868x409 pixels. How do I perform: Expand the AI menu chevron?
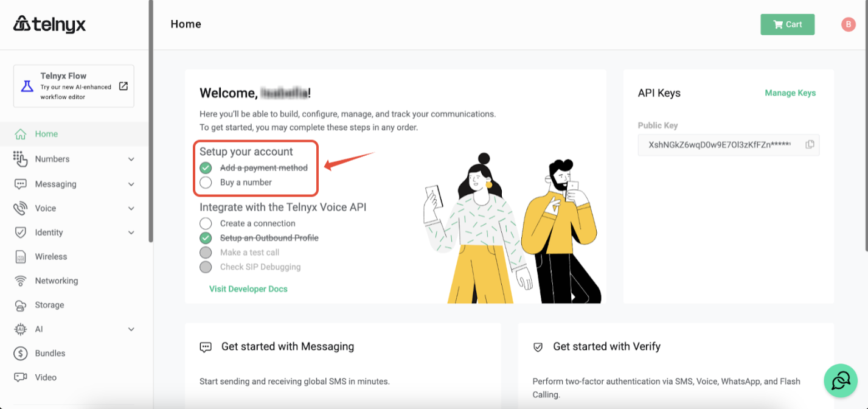click(131, 329)
